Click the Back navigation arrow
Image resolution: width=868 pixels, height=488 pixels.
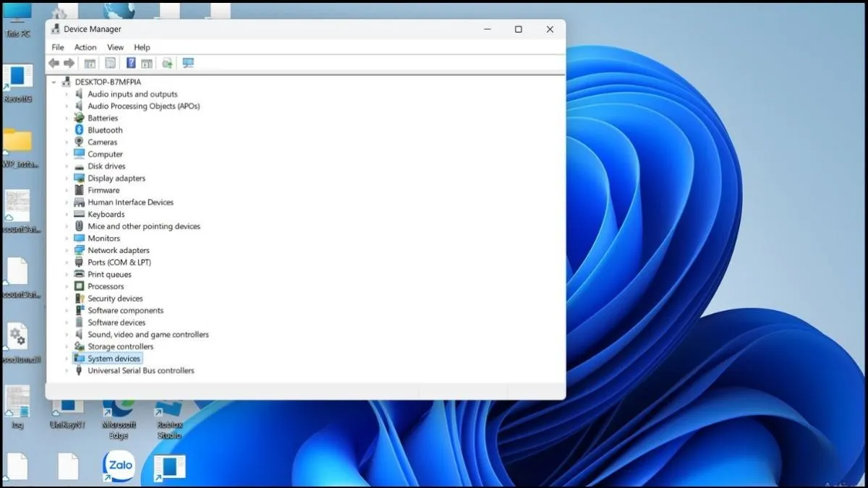pyautogui.click(x=54, y=63)
